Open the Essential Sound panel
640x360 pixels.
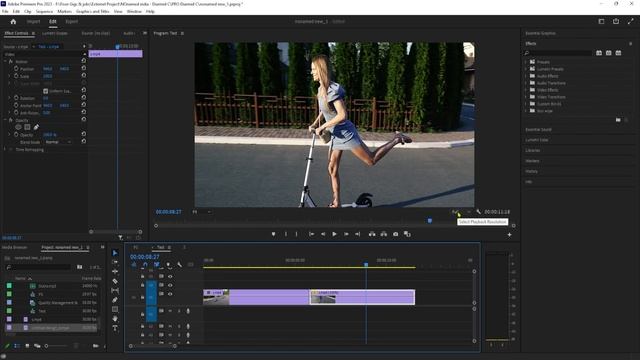click(x=538, y=129)
